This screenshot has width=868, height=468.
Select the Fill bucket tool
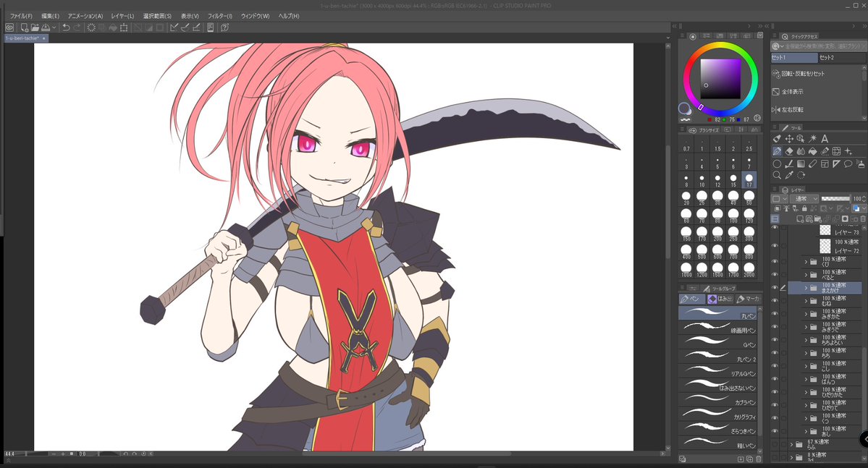coord(812,151)
